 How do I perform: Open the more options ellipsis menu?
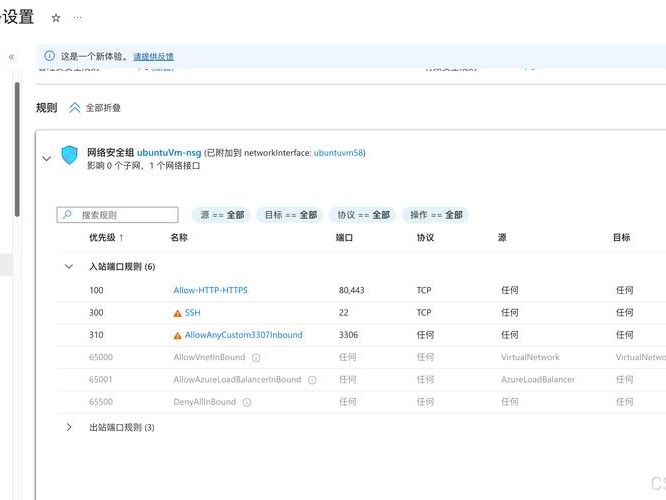[77, 18]
